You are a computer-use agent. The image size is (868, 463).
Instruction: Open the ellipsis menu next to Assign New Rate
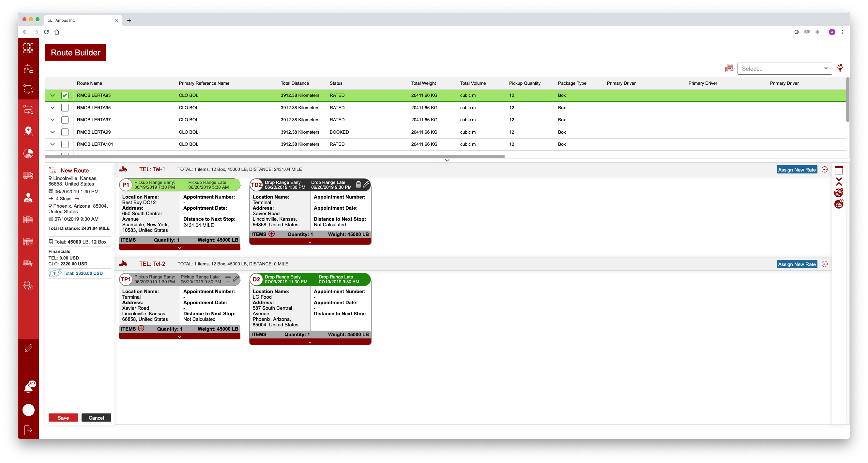click(x=825, y=169)
